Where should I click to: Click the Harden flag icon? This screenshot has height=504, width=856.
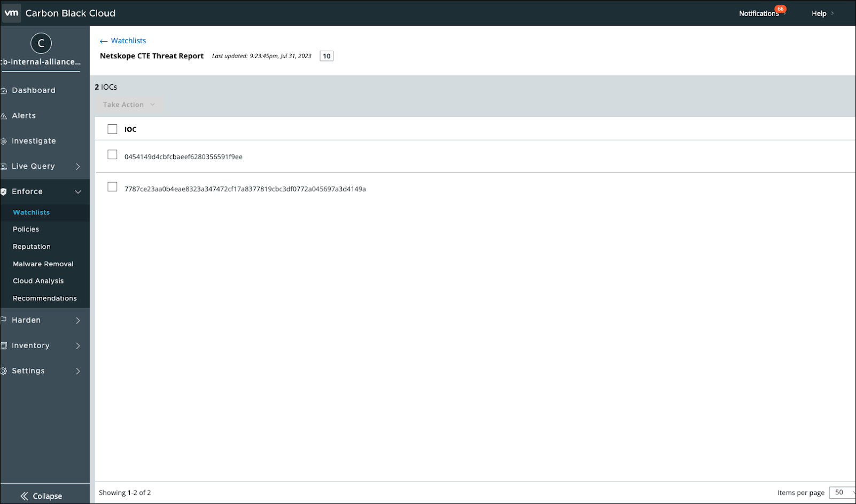(4, 320)
